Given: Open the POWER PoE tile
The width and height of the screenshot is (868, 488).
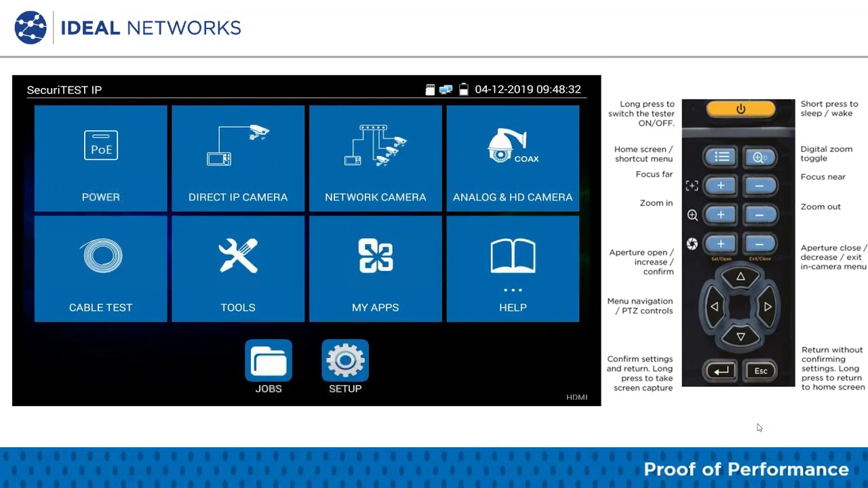Looking at the screenshot, I should 100,158.
